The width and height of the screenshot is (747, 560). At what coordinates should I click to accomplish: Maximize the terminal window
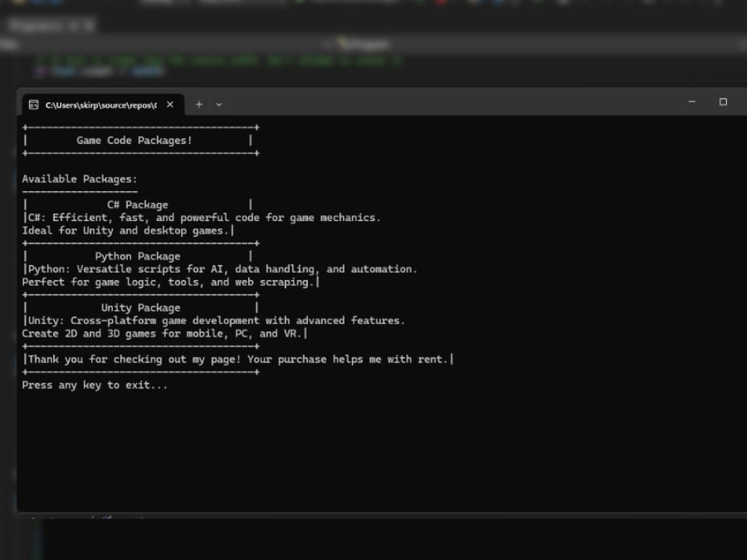point(723,102)
